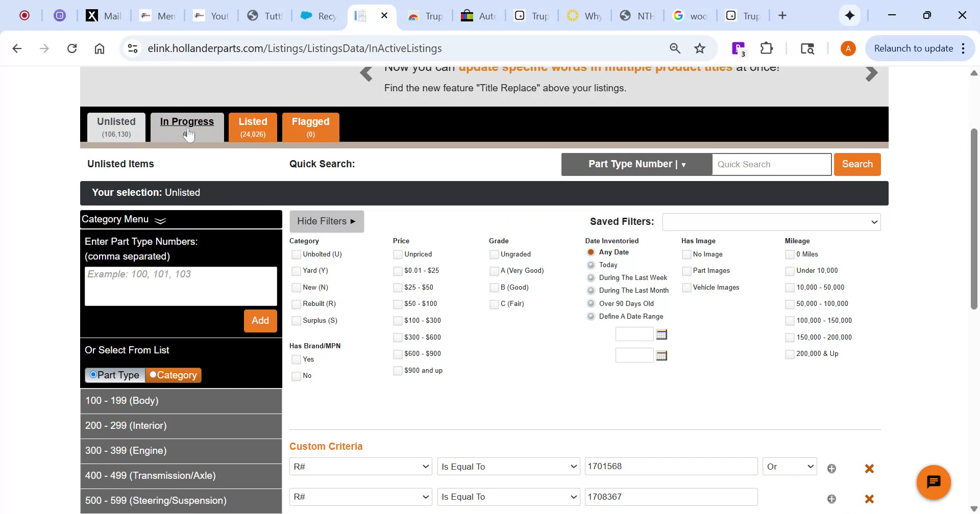The image size is (980, 514).
Task: Add another custom criteria row with the plus icon
Action: (831, 468)
